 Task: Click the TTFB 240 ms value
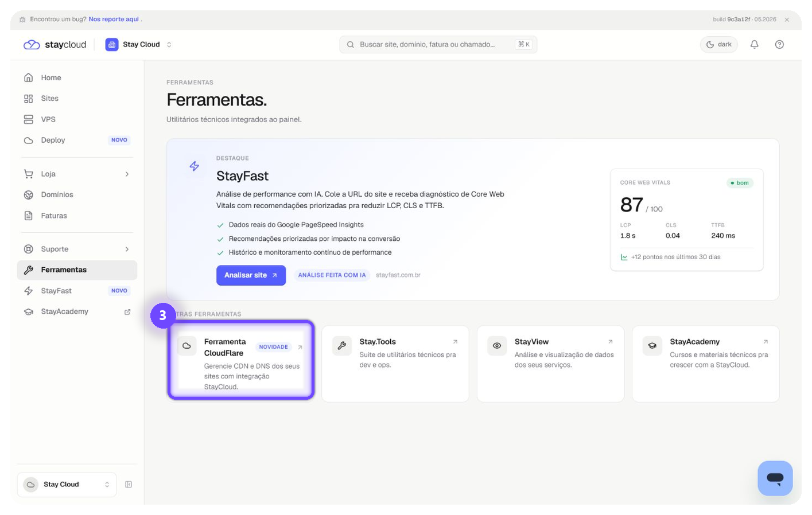pos(723,236)
